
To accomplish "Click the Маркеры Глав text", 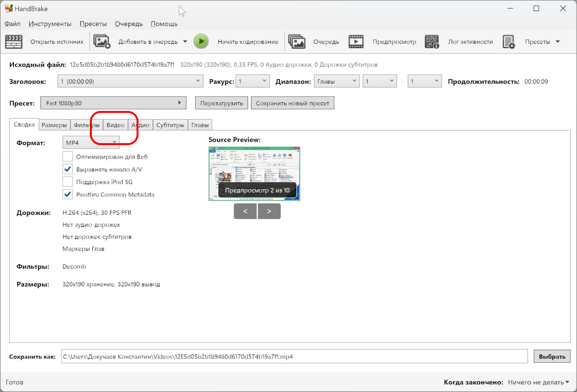I will (83, 249).
